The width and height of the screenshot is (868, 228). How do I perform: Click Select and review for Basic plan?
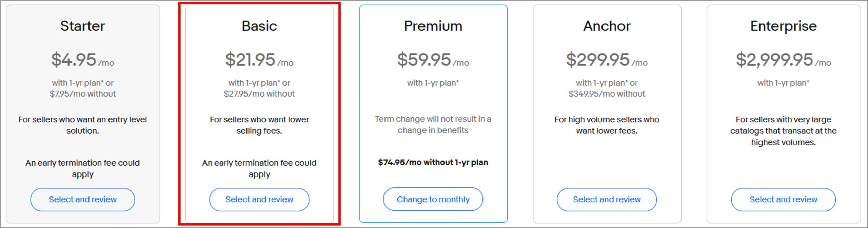[x=259, y=199]
